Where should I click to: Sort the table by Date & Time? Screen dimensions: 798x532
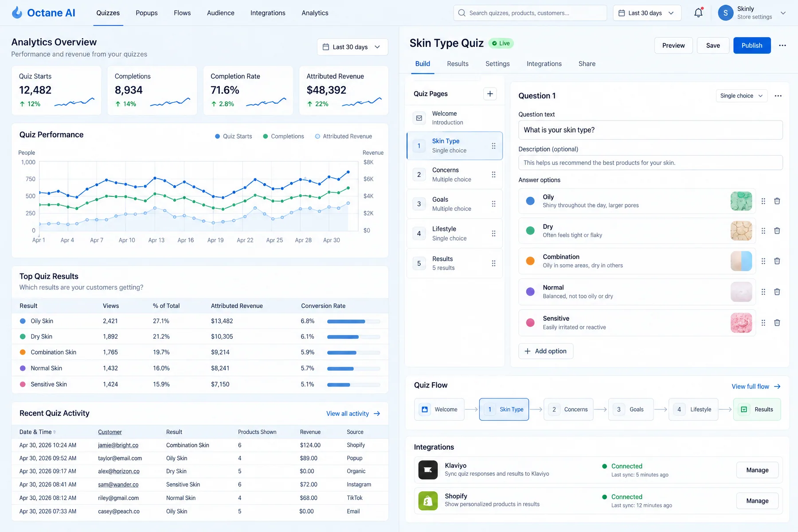(38, 432)
